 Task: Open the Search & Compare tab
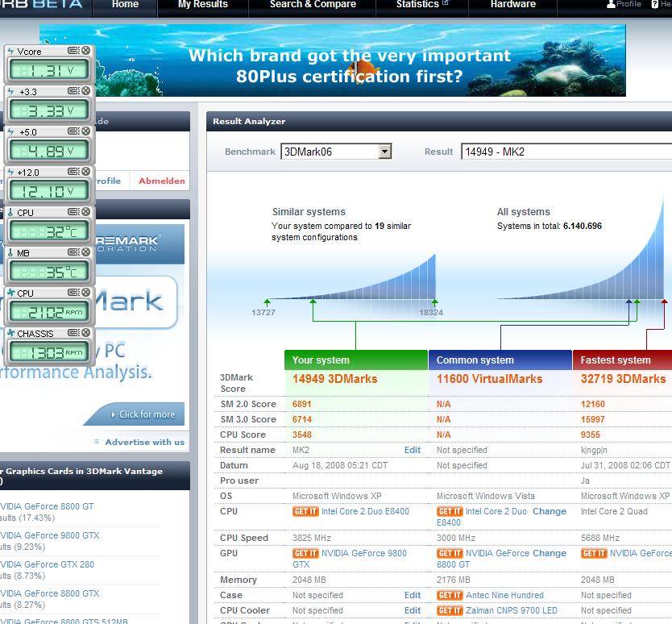coord(313,5)
